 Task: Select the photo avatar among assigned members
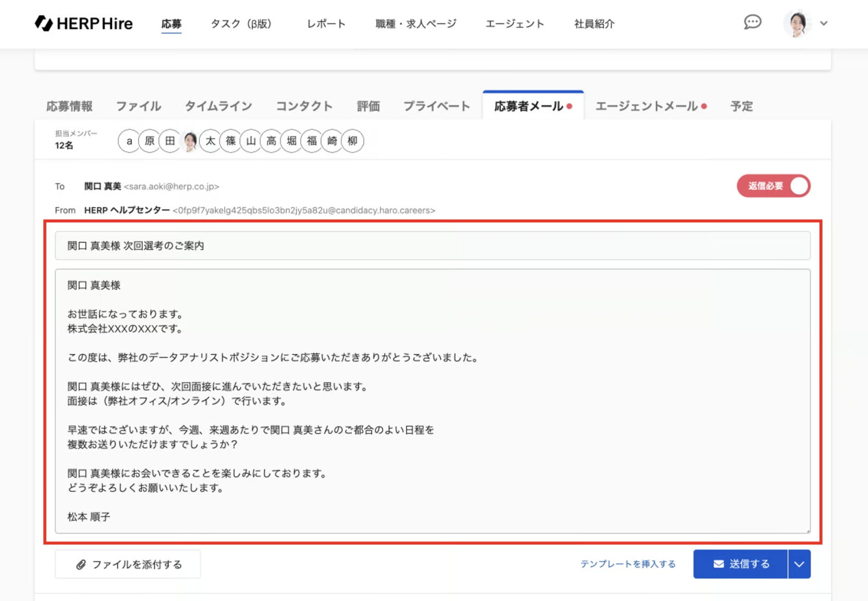(190, 141)
